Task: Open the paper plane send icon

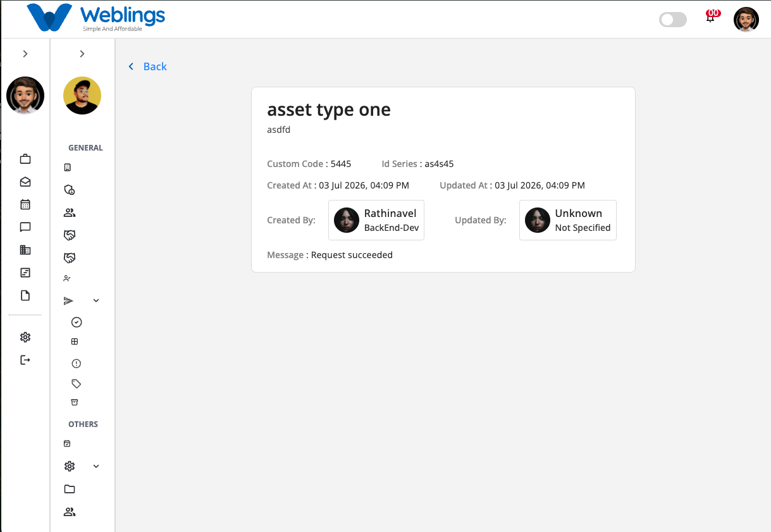Action: pos(69,301)
